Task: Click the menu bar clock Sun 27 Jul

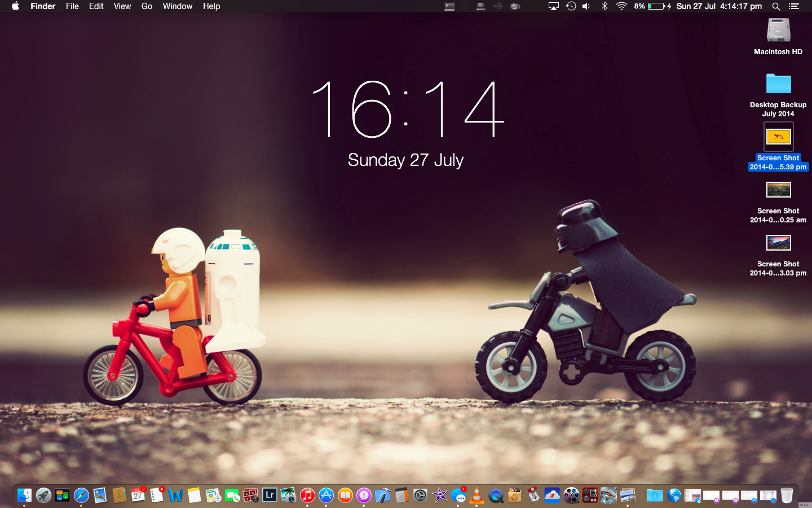Action: click(x=719, y=6)
